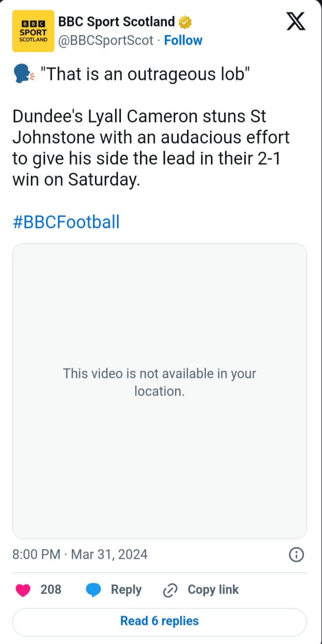This screenshot has width=322, height=644.
Task: Click the Reply text label
Action: (x=126, y=590)
